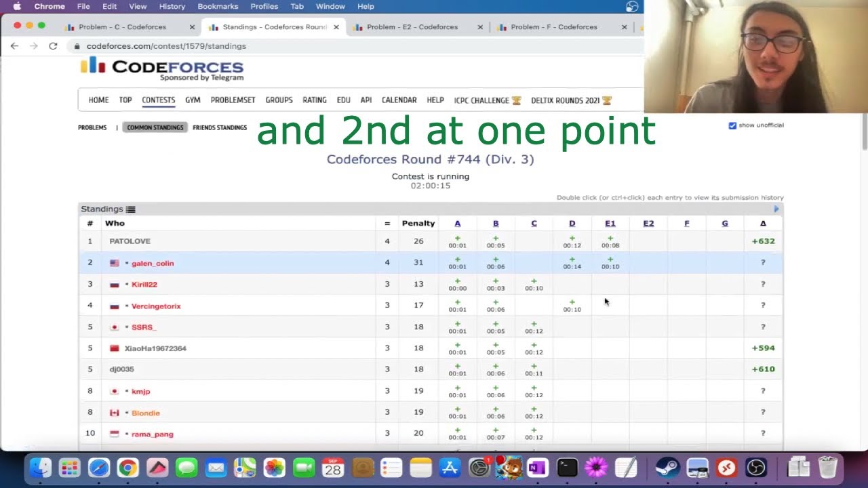The image size is (868, 488).
Task: Untick the show unofficial checkbox
Action: click(732, 125)
